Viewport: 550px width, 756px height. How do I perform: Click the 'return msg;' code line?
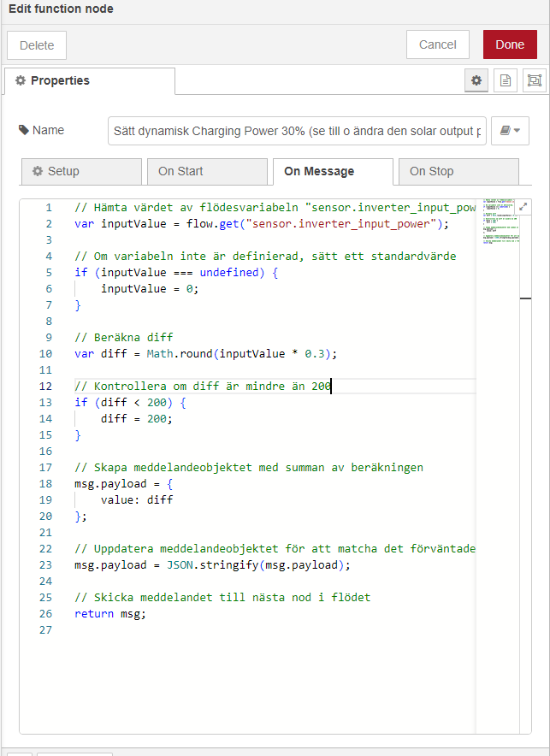(109, 614)
